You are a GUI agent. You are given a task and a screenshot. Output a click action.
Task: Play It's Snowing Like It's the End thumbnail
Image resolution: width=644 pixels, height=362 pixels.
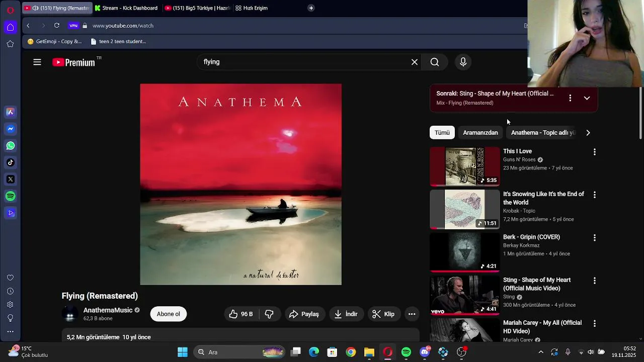tap(465, 209)
